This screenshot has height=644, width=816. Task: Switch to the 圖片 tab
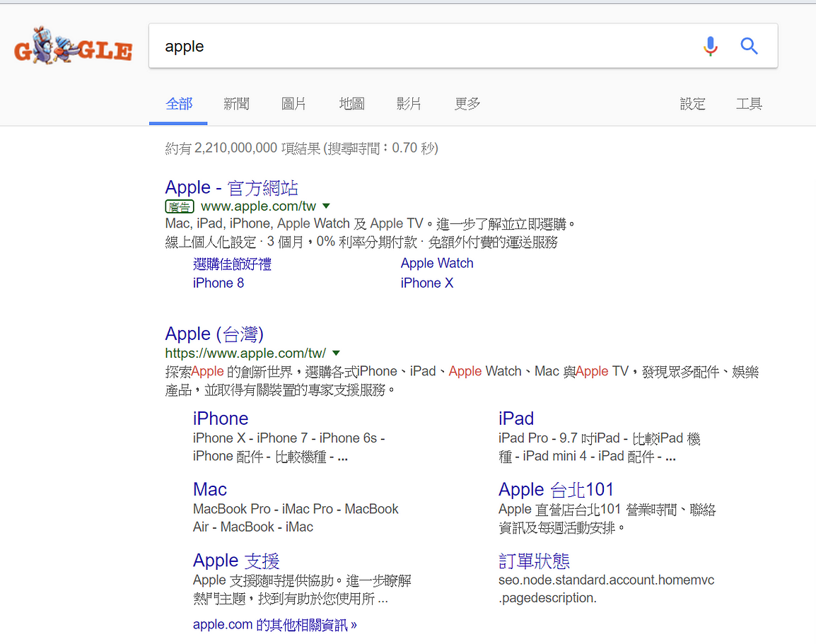click(293, 104)
